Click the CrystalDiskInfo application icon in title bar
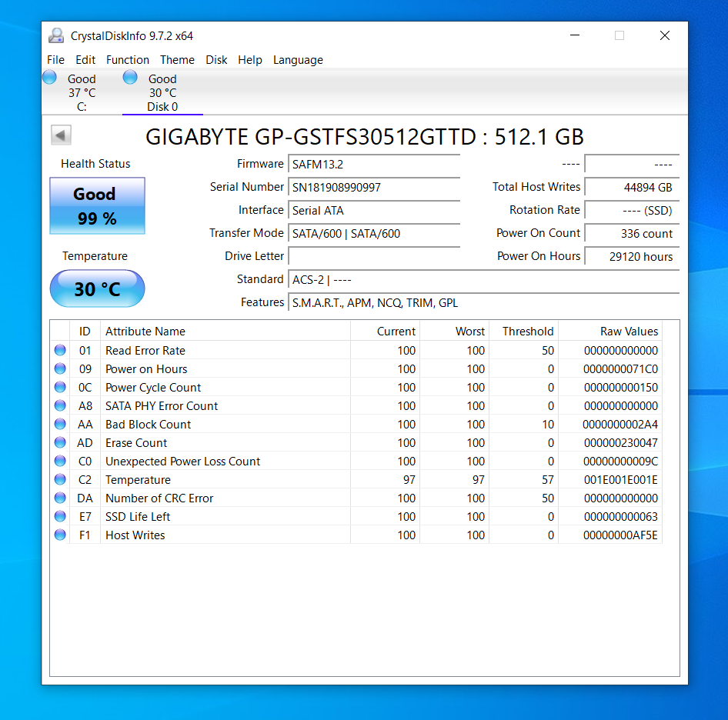The image size is (728, 720). point(55,35)
